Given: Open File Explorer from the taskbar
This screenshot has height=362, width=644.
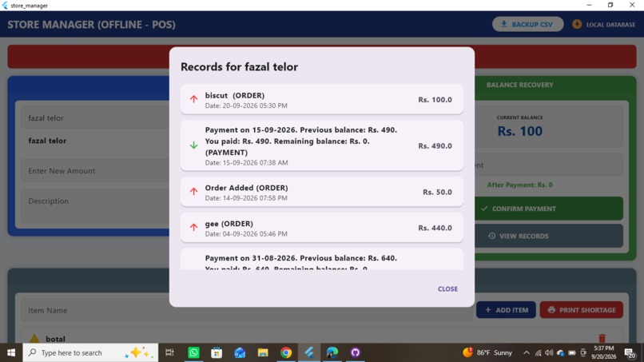Looking at the screenshot, I should pos(263,352).
